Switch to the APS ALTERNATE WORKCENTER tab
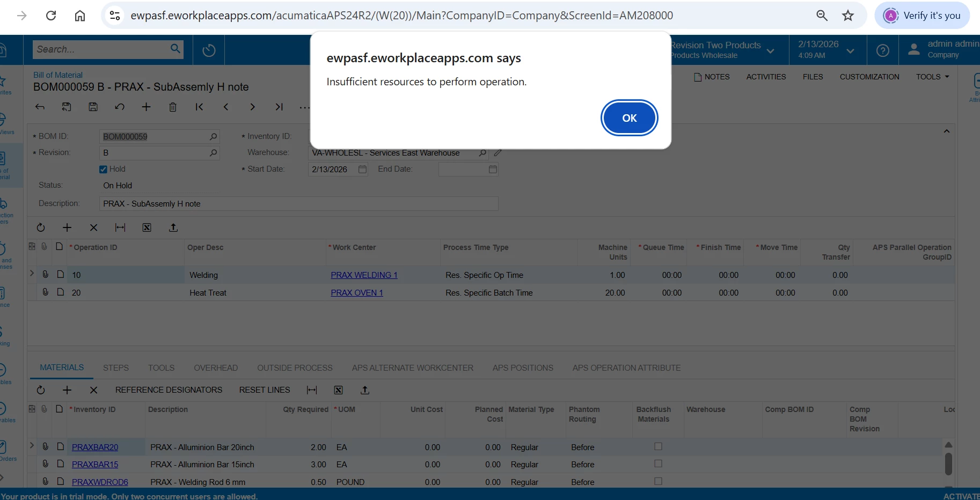 point(413,368)
